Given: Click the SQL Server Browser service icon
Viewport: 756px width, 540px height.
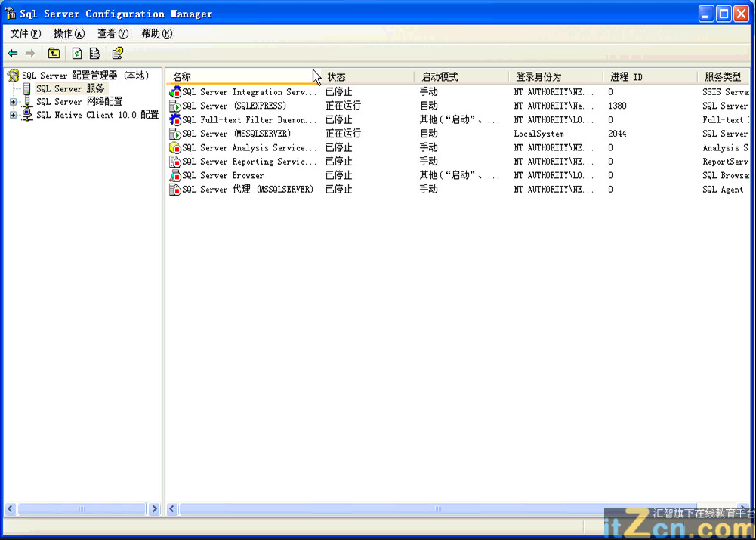Looking at the screenshot, I should click(x=175, y=175).
